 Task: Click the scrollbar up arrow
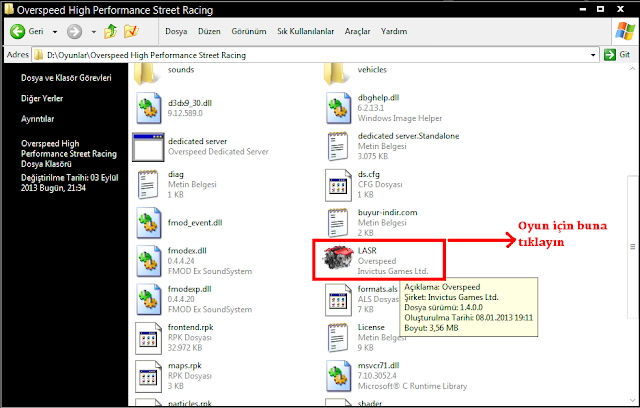pos(632,69)
